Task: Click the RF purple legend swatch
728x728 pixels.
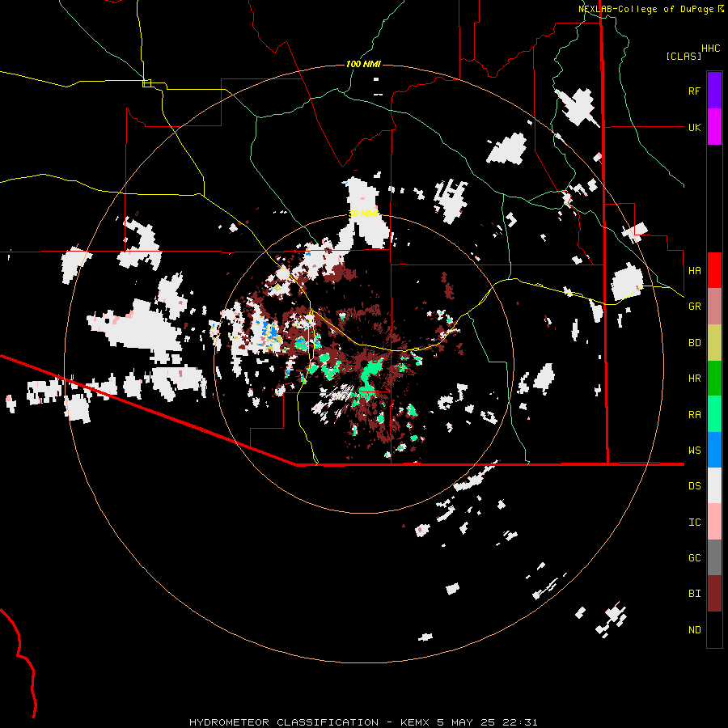Action: click(x=714, y=91)
